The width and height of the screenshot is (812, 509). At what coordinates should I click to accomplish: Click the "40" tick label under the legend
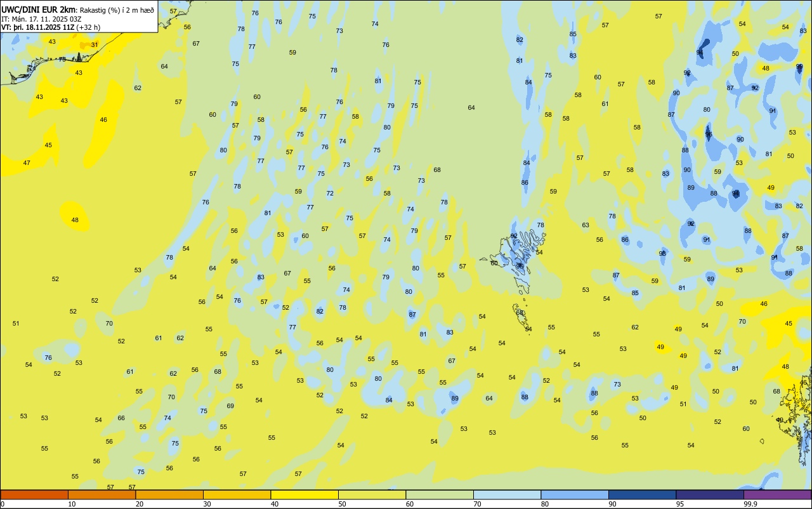(275, 504)
